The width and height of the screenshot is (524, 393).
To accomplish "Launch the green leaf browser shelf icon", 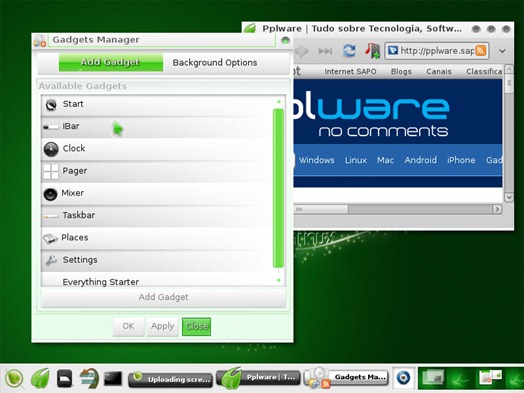I will pyautogui.click(x=40, y=378).
